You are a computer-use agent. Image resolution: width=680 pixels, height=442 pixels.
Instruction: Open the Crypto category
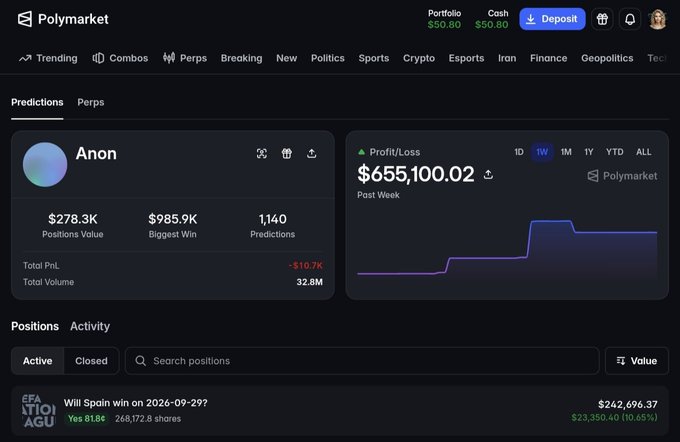click(418, 58)
